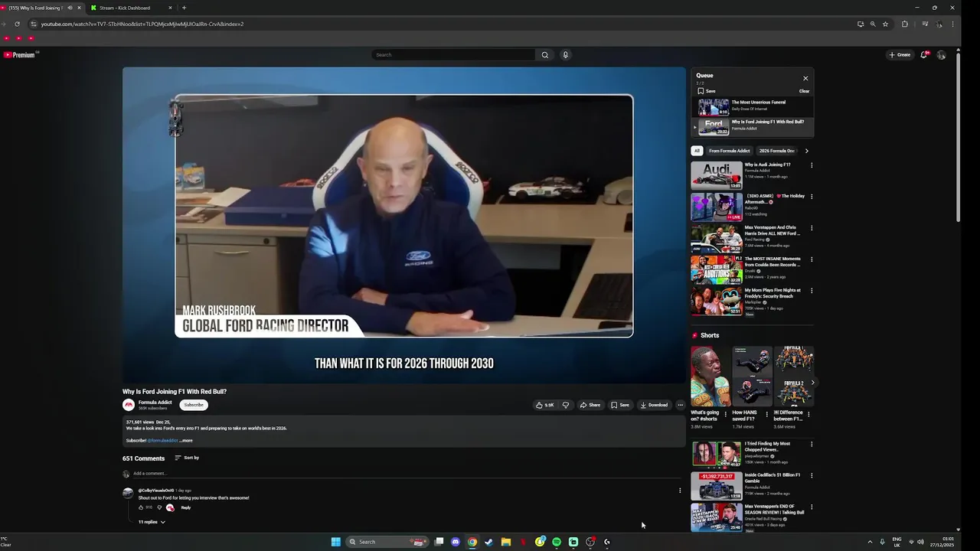Clear the queue
The width and height of the screenshot is (980, 551).
[804, 91]
